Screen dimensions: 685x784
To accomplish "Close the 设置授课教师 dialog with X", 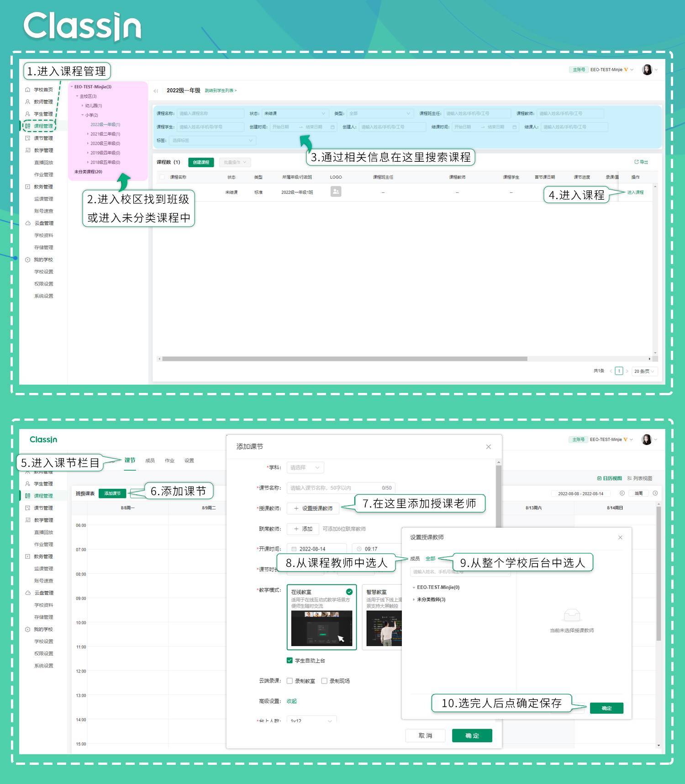I will pos(620,537).
